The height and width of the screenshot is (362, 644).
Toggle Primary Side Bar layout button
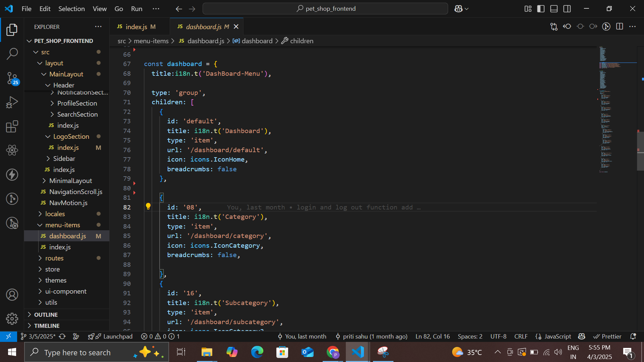coord(541,9)
